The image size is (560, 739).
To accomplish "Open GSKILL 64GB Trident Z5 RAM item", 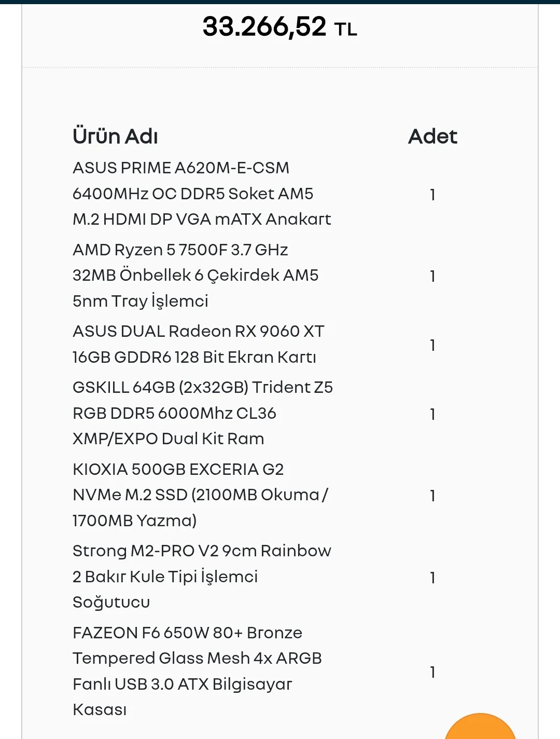I will click(203, 413).
